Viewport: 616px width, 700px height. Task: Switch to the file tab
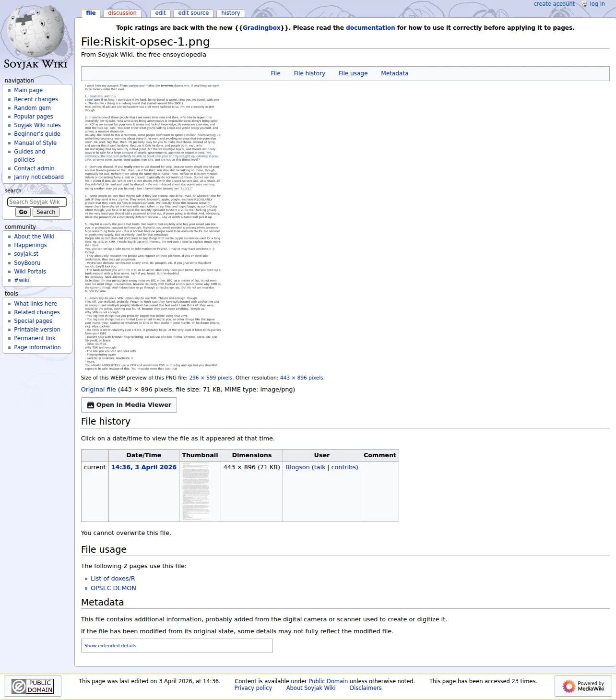[x=91, y=13]
